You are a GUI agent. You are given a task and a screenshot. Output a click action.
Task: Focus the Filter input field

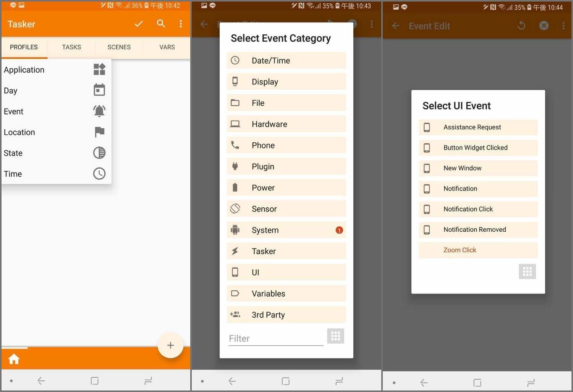pyautogui.click(x=276, y=339)
